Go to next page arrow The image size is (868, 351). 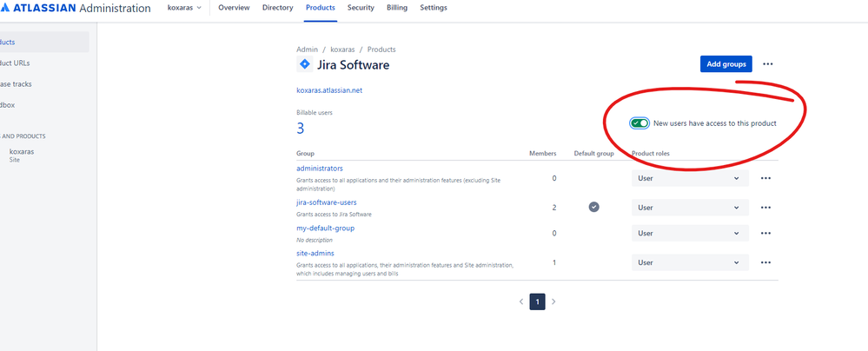(x=553, y=301)
